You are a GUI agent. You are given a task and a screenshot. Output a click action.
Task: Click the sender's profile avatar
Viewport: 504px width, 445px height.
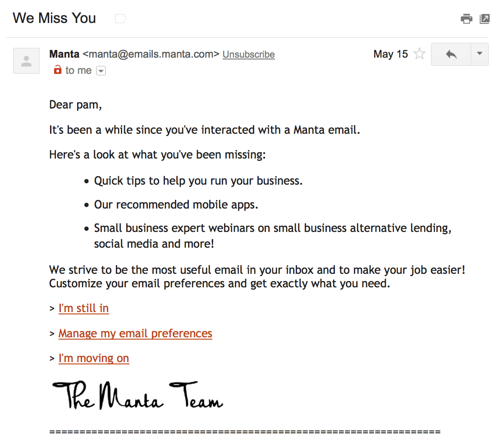(27, 60)
